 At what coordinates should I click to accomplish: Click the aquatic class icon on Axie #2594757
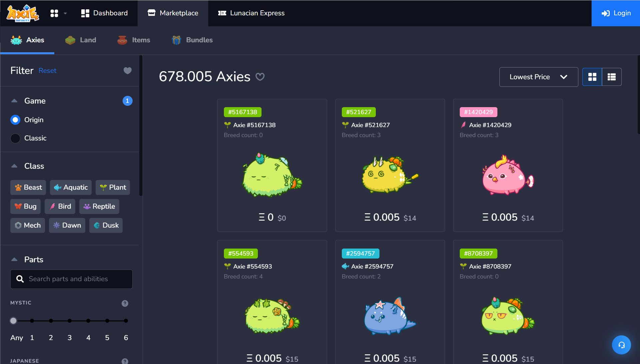point(345,267)
